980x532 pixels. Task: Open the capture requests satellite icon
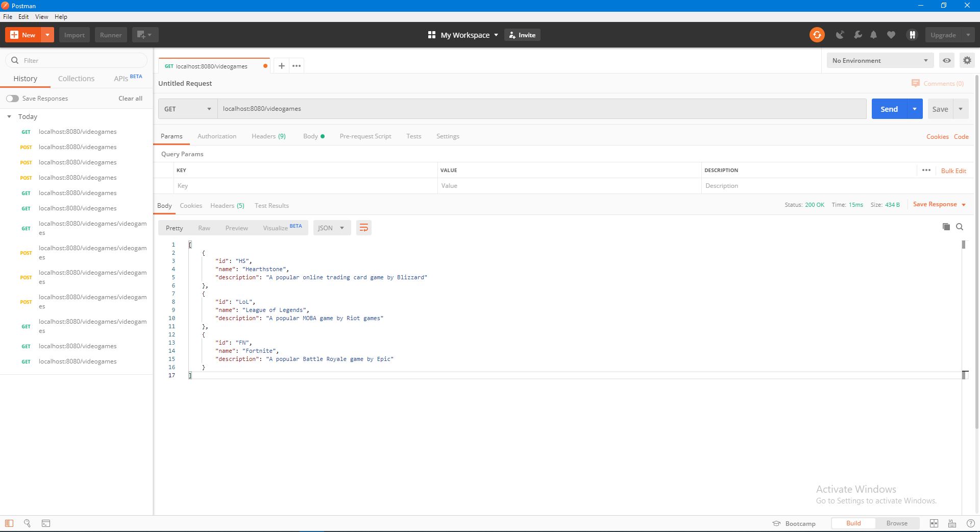point(840,35)
